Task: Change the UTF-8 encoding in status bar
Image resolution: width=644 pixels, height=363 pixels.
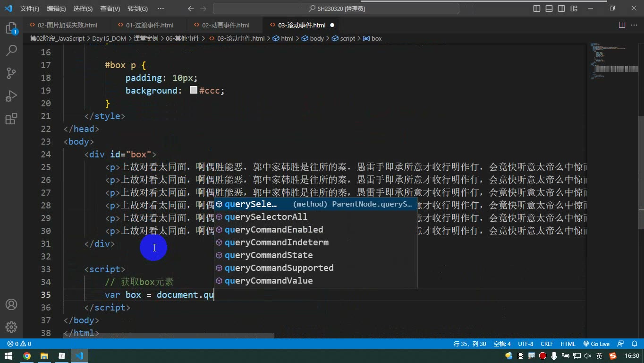Action: (x=525, y=344)
